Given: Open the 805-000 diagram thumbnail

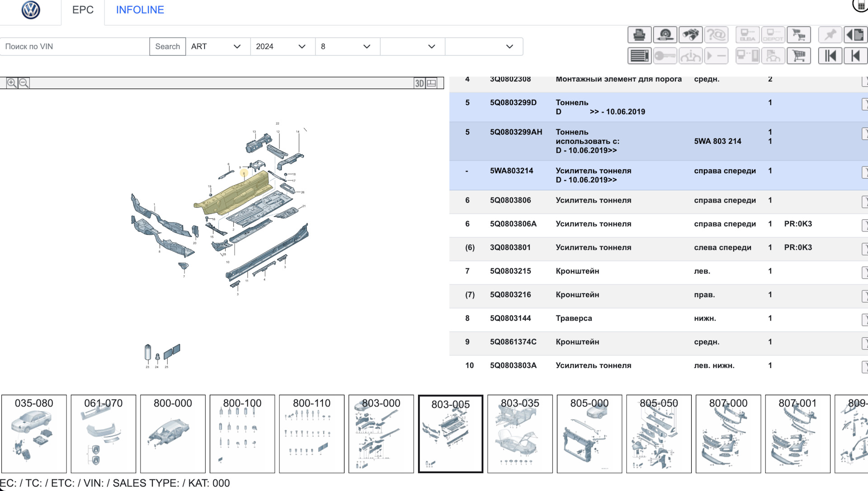Looking at the screenshot, I should point(589,433).
